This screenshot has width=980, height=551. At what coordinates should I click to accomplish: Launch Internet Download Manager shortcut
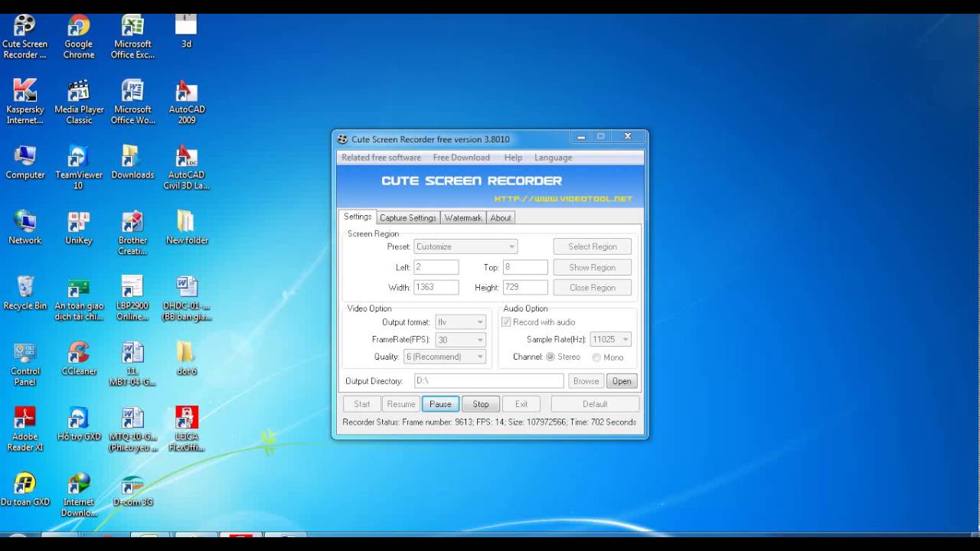(x=79, y=495)
